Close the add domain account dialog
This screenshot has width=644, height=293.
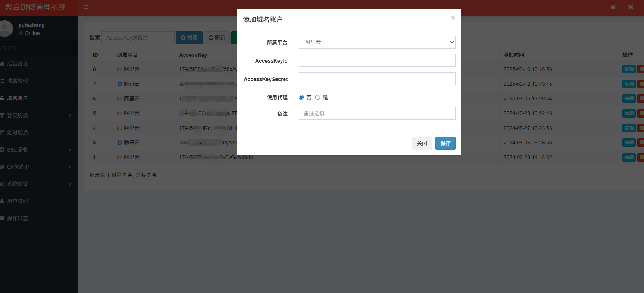pyautogui.click(x=453, y=18)
